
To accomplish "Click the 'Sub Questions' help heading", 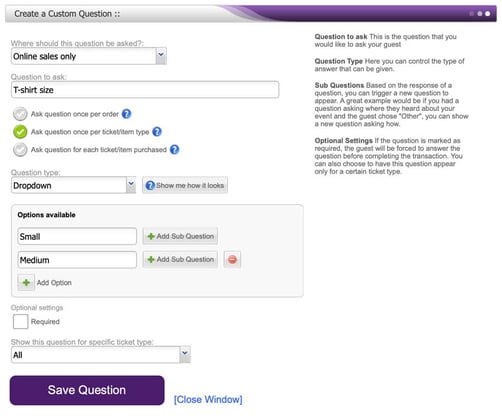I will (x=339, y=85).
